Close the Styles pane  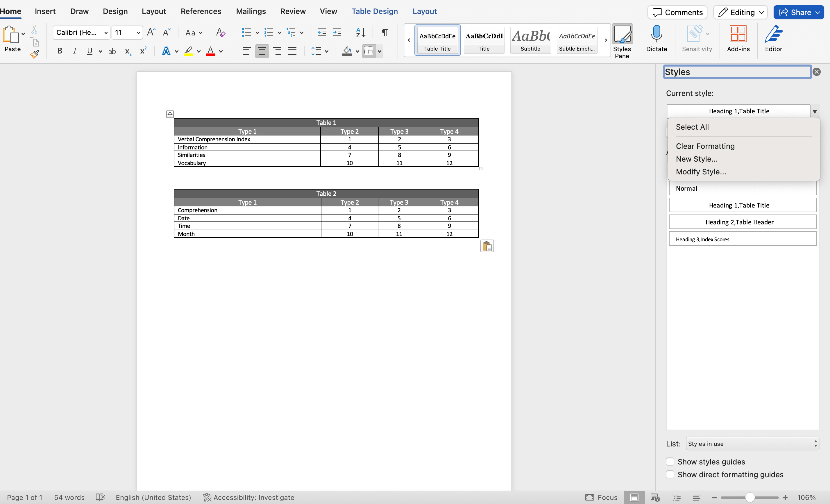click(817, 72)
